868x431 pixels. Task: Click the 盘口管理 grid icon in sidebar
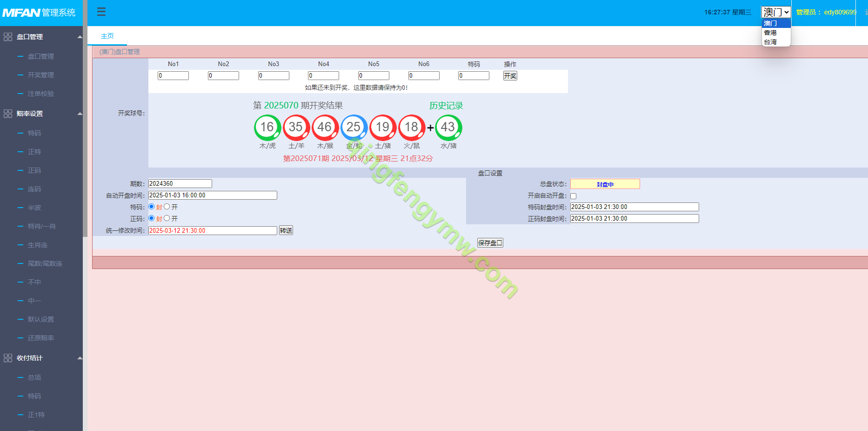coord(8,37)
